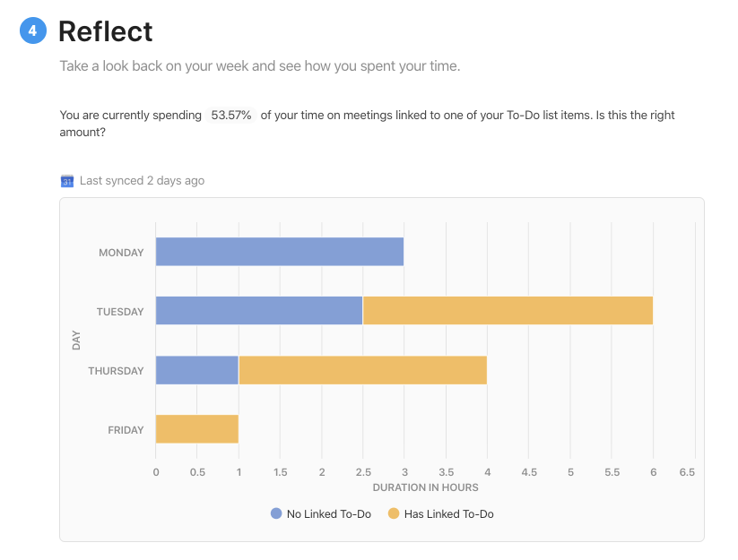Select Tuesday's orange Has Linked To-Do bar segment
The height and width of the screenshot is (560, 738).
pyautogui.click(x=508, y=312)
